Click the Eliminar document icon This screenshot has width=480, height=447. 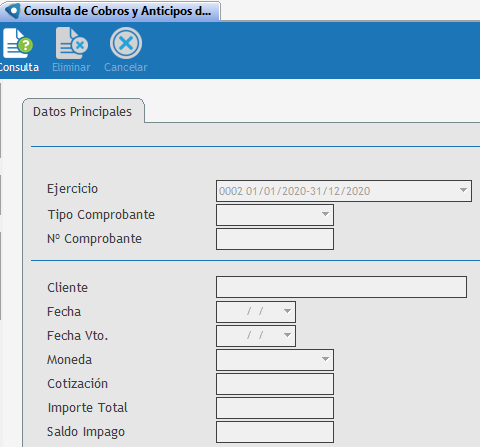click(72, 43)
